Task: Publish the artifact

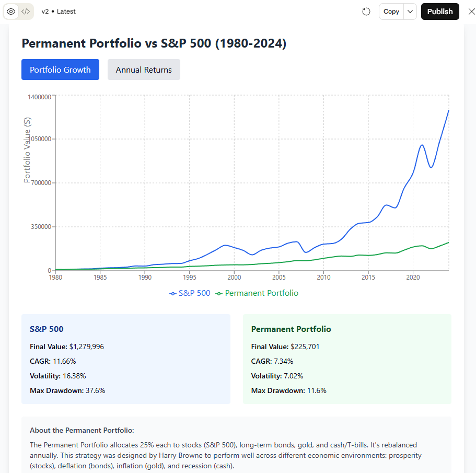Action: tap(440, 11)
